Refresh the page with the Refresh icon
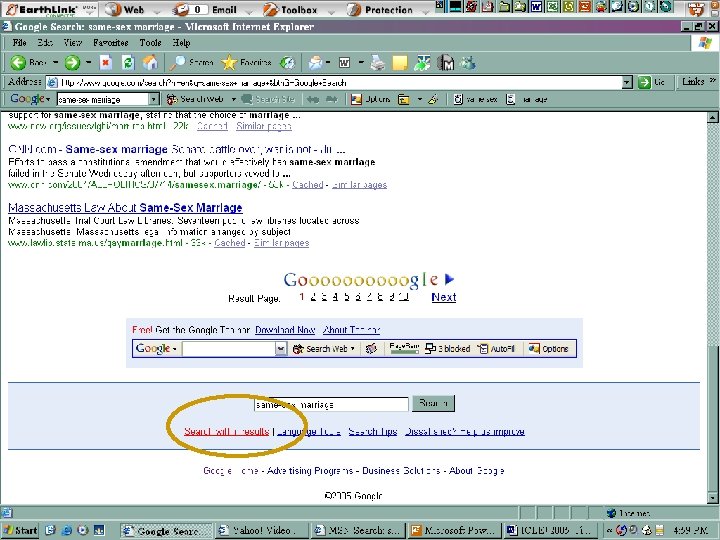 click(128, 62)
